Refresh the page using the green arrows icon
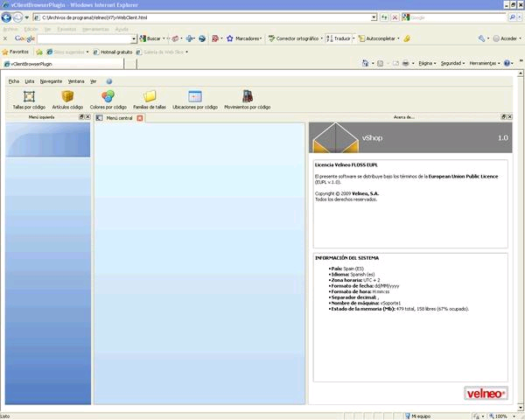Screen dimensions: 525x420 pos(384,17)
